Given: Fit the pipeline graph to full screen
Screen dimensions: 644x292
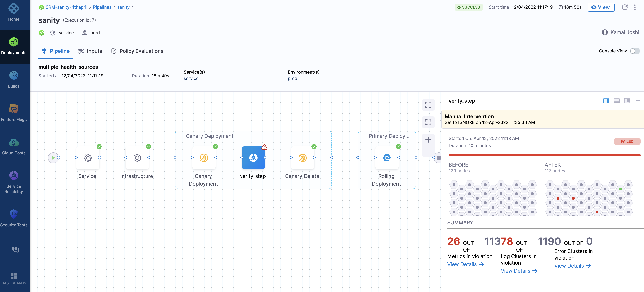Looking at the screenshot, I should (x=428, y=105).
